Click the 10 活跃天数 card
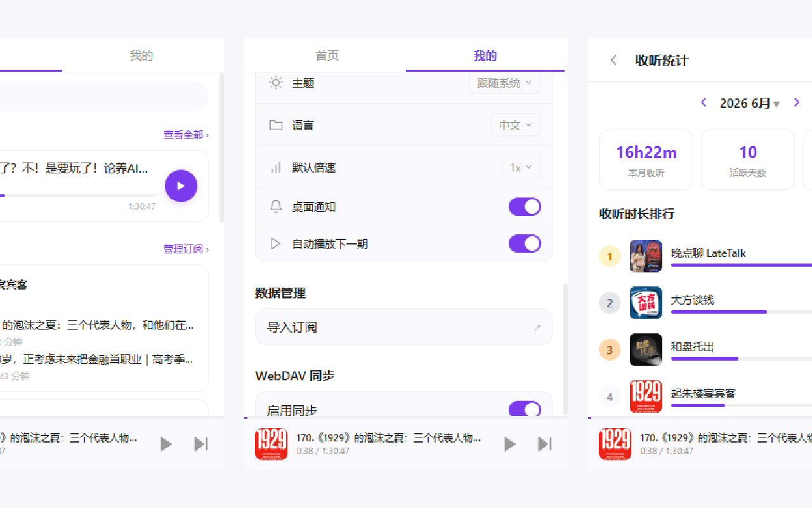Viewport: 812px width, 508px height. (748, 160)
